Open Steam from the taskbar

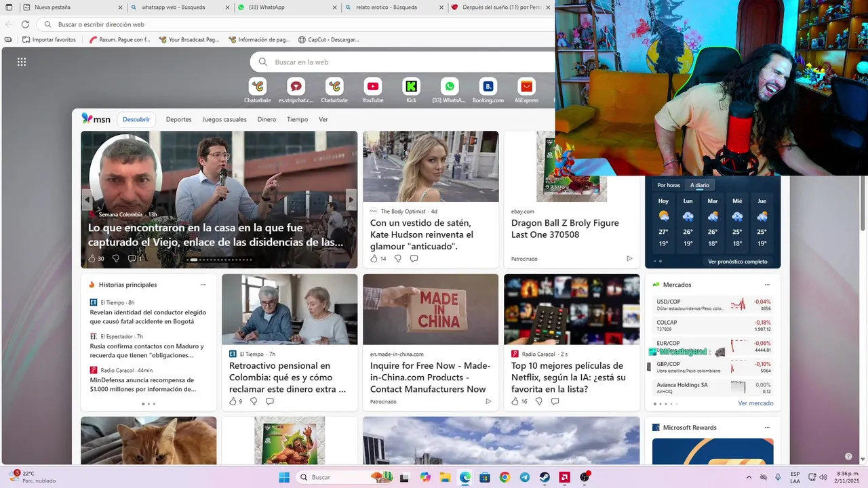545,477
